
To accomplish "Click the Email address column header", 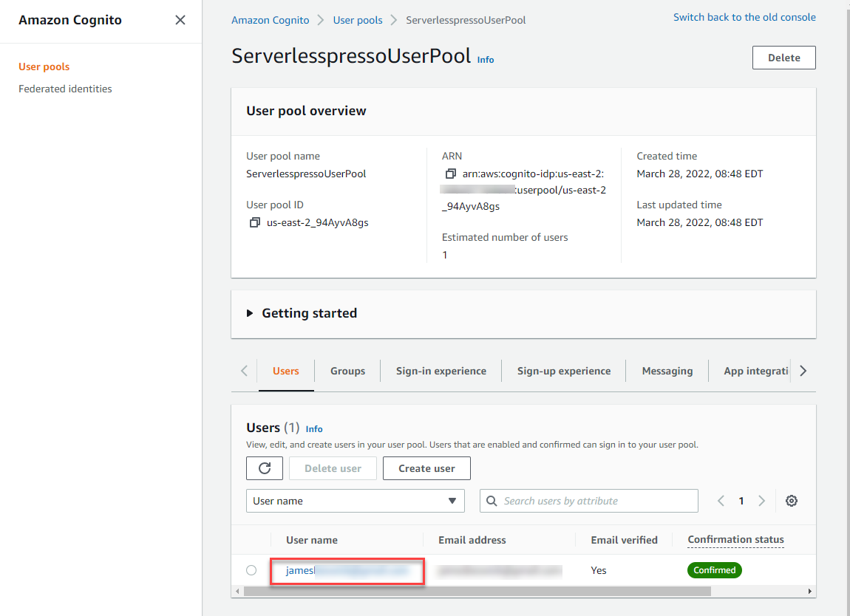I will pos(472,540).
